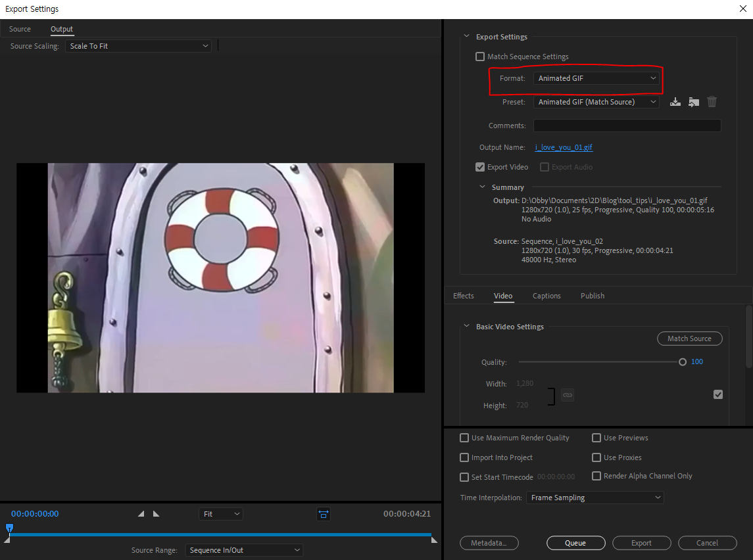Screen dimensions: 753x560
Task: Open the Source Range dropdown
Action: [x=244, y=550]
